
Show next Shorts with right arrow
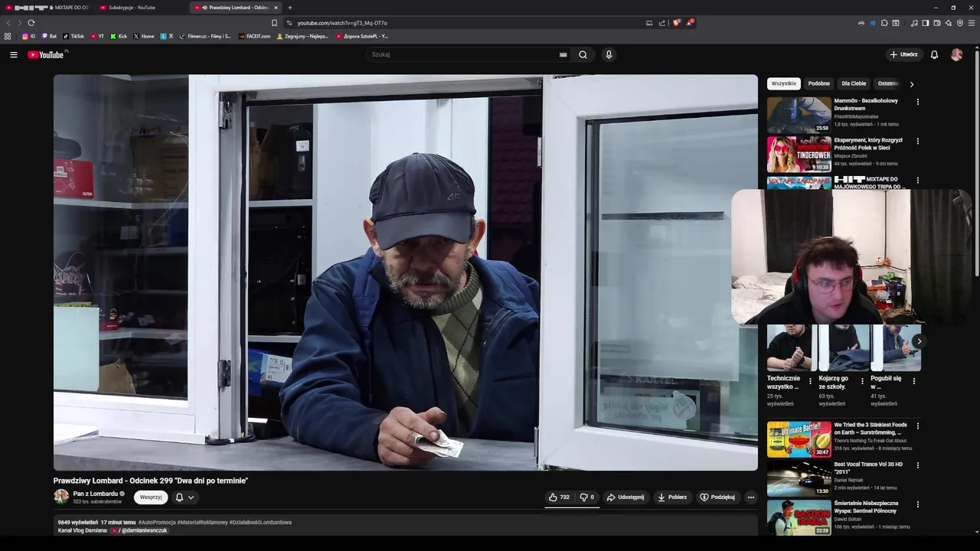pyautogui.click(x=919, y=341)
